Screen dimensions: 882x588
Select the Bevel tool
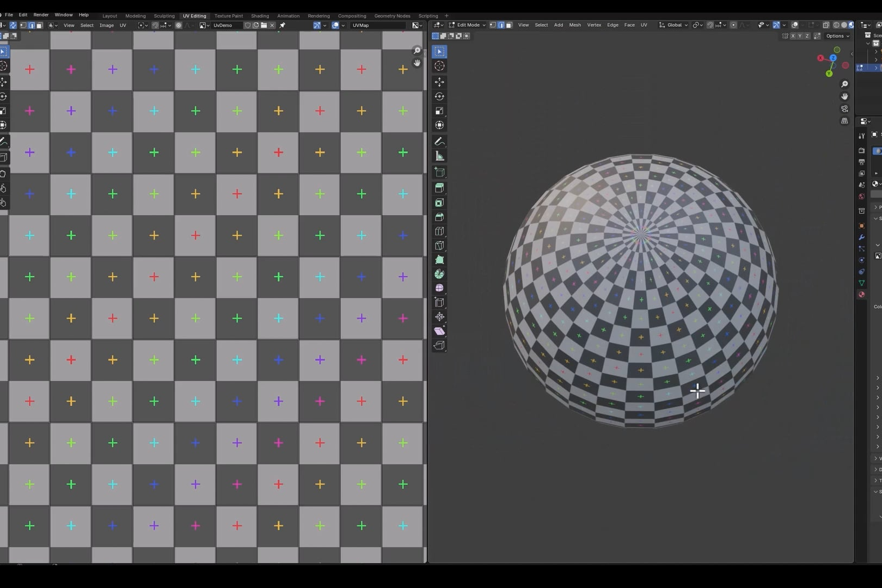[x=439, y=217]
